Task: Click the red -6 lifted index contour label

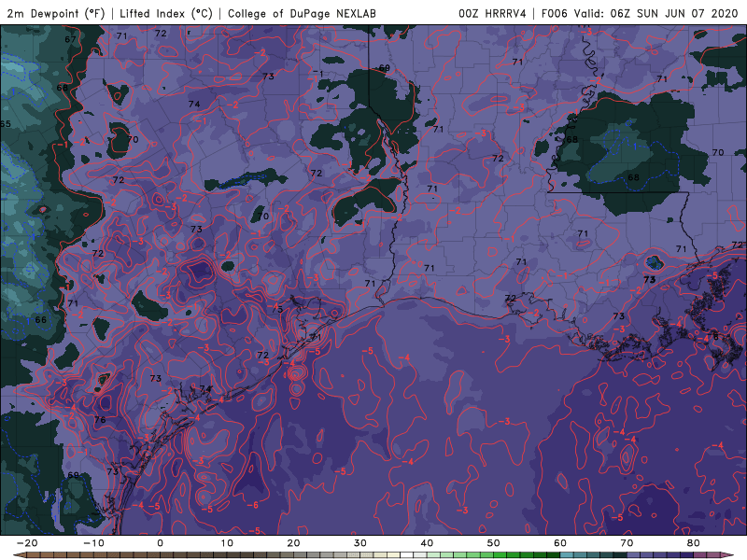Action: [252, 505]
